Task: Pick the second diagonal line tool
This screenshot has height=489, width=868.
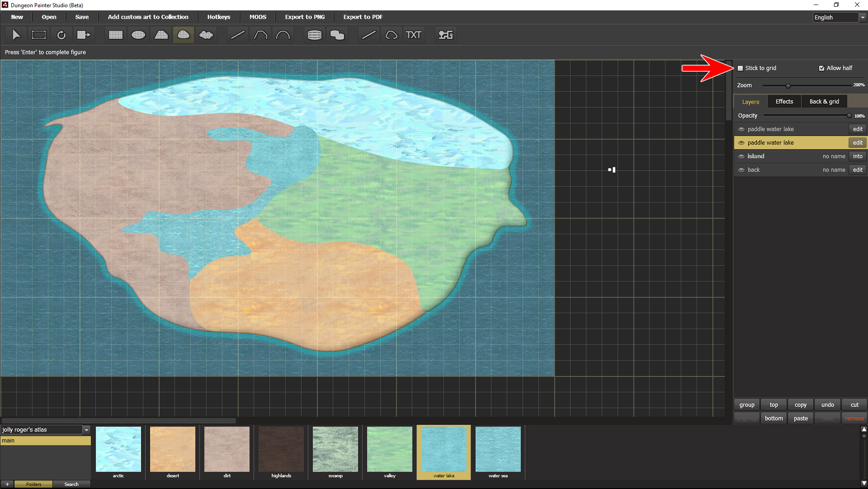Action: point(369,35)
